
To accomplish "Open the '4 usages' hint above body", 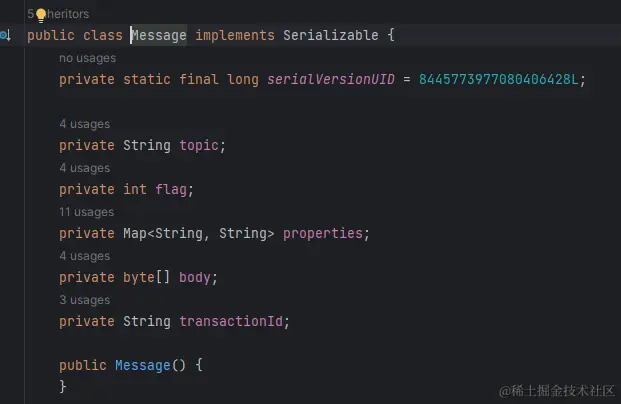I will (85, 256).
